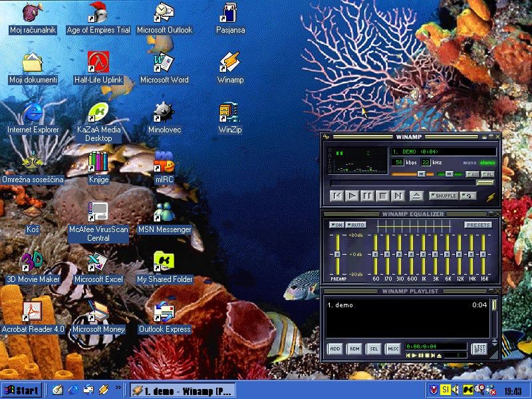This screenshot has height=399, width=532.
Task: Click the Winamp volume slider
Action: point(412,174)
